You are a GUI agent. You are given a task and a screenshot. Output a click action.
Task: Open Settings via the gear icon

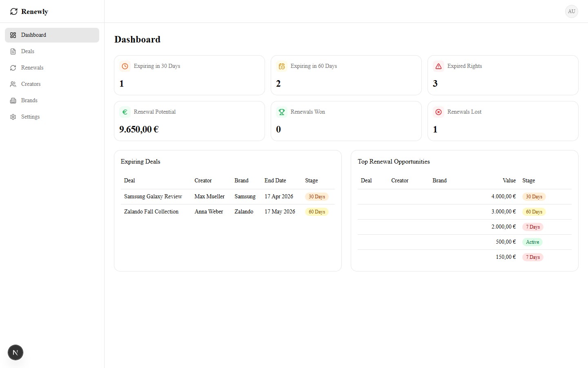click(13, 117)
